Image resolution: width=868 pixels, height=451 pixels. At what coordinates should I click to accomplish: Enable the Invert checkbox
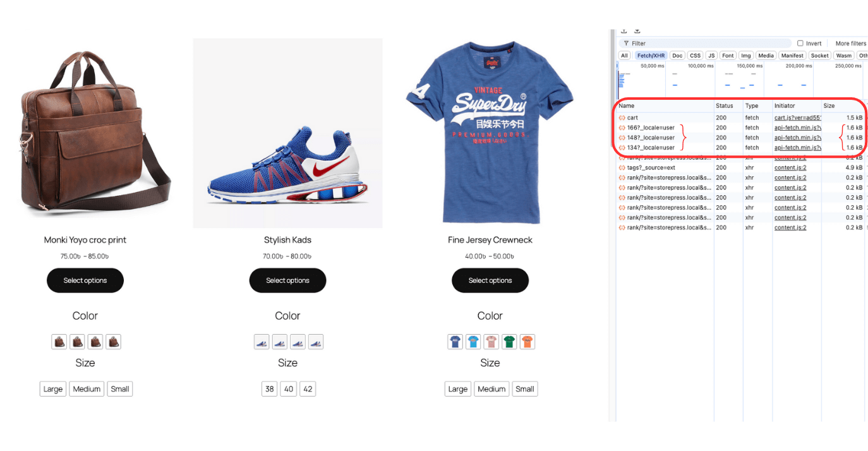(800, 44)
